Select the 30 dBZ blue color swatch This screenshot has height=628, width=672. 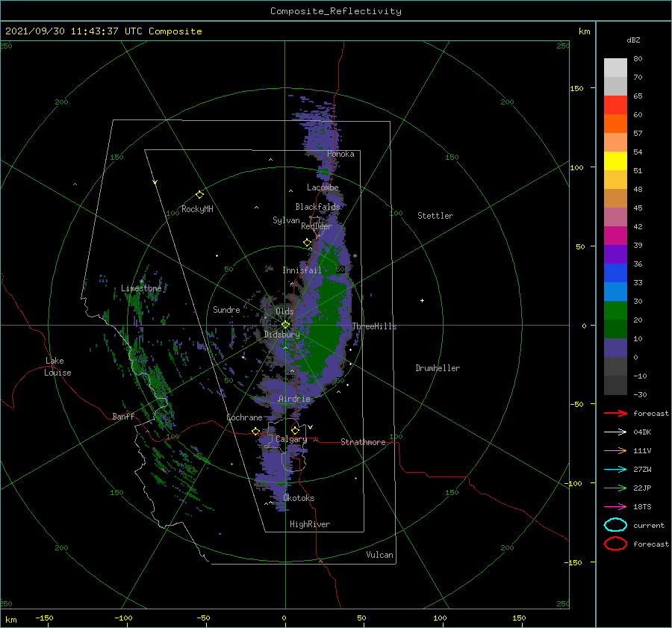click(615, 291)
